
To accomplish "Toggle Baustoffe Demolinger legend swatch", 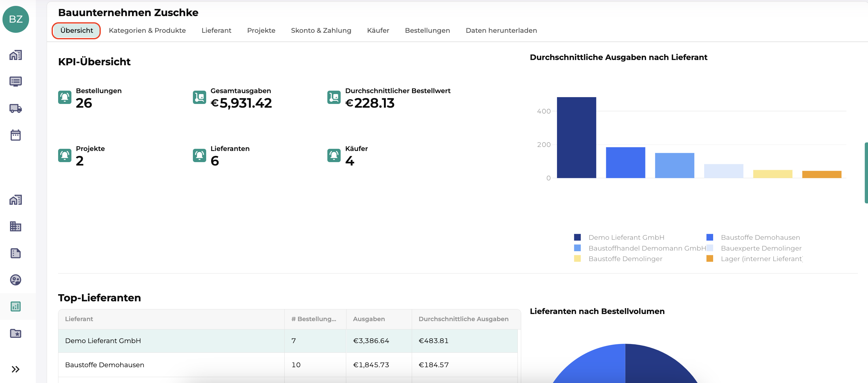I will (x=577, y=259).
